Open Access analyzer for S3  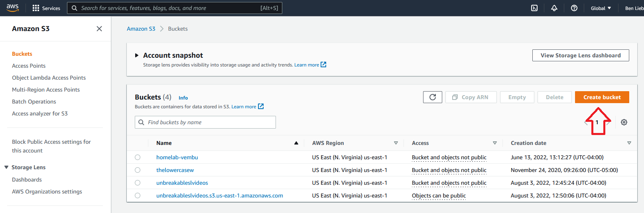40,113
